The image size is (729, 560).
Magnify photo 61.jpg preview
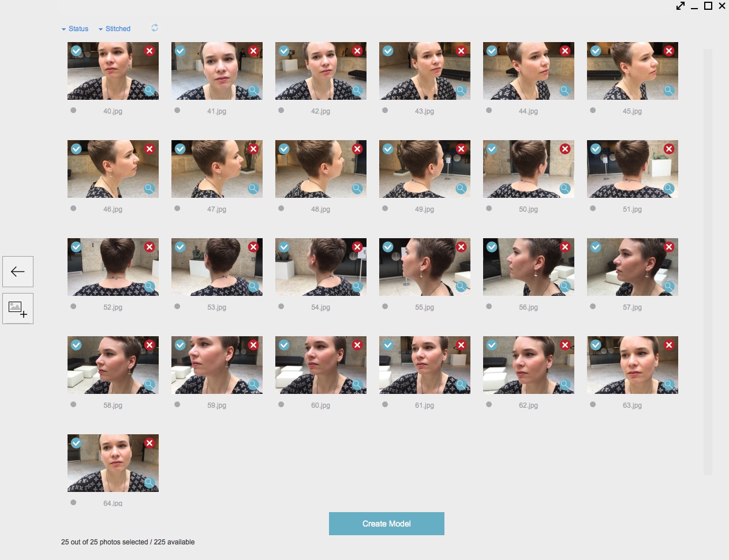click(x=461, y=385)
